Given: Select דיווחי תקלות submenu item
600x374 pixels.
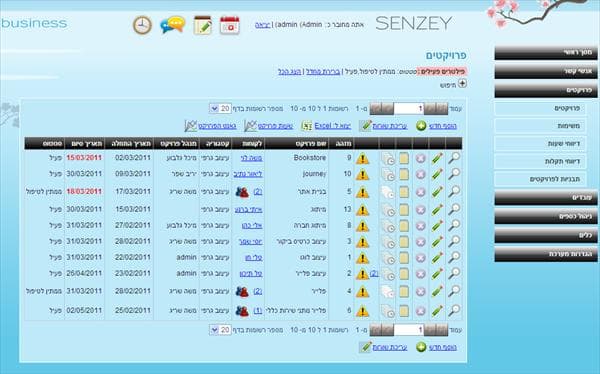Looking at the screenshot, I should pyautogui.click(x=540, y=161).
